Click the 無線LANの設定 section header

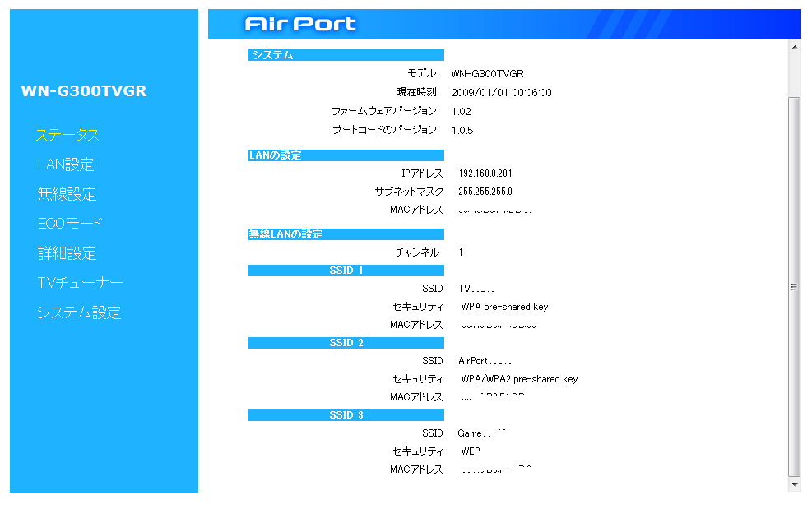pyautogui.click(x=346, y=234)
